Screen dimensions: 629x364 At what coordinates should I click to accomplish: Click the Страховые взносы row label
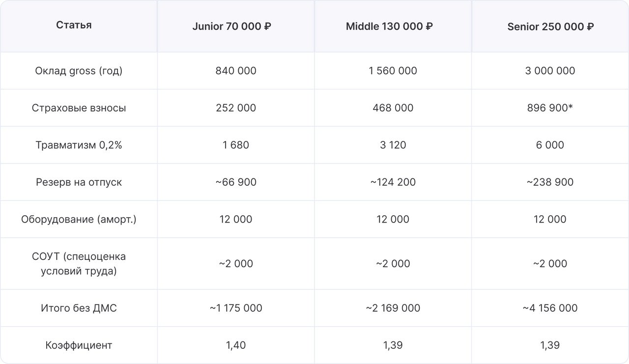pyautogui.click(x=79, y=108)
